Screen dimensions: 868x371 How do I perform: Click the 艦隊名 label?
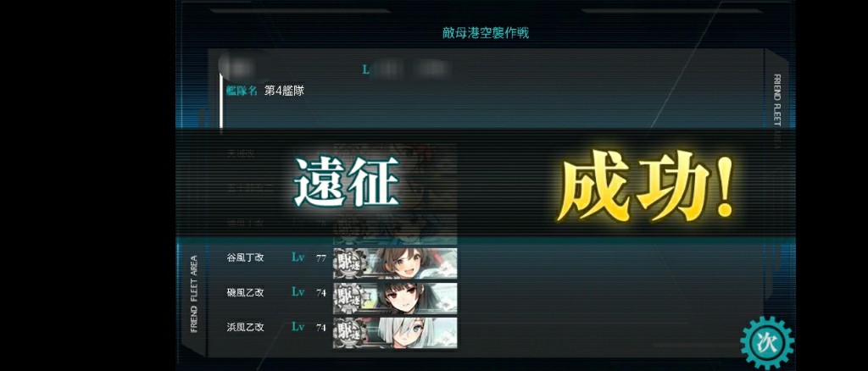(x=242, y=91)
